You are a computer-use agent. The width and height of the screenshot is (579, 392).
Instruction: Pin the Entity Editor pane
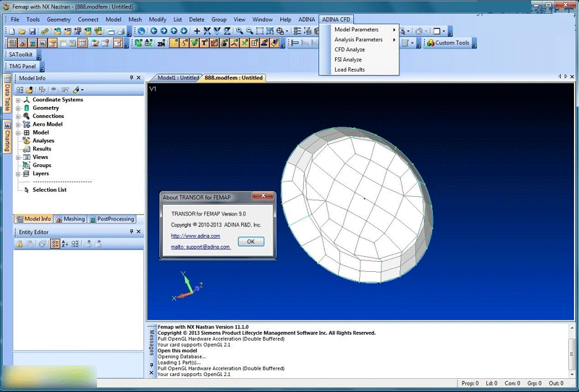click(132, 231)
